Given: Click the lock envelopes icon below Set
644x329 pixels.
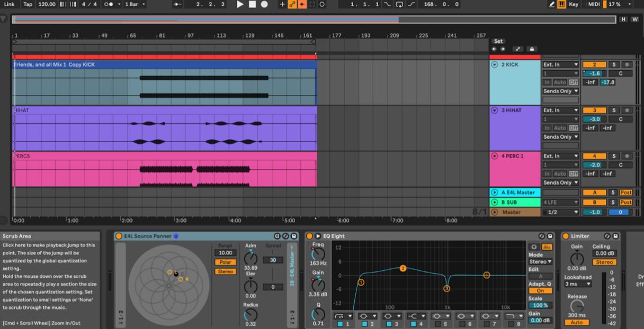Looking at the screenshot, I should click(x=531, y=49).
